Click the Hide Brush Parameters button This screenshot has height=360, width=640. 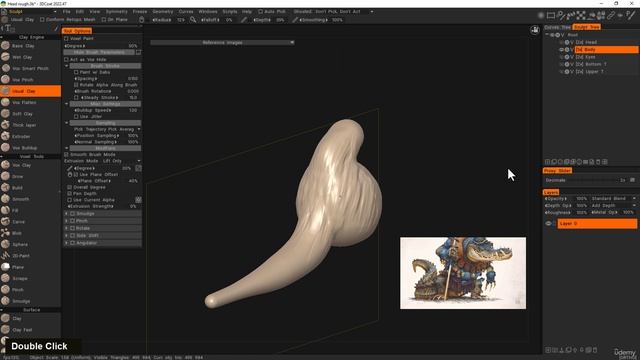[x=99, y=53]
